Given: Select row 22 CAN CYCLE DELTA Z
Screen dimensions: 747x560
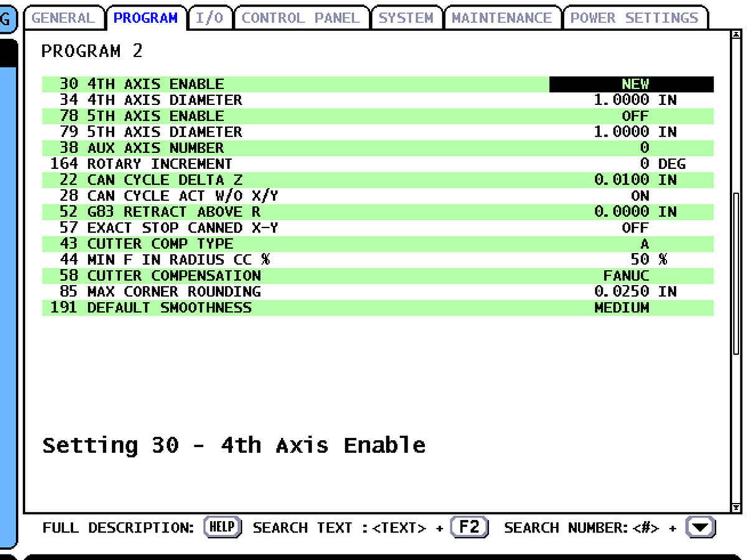Looking at the screenshot, I should pos(378,180).
